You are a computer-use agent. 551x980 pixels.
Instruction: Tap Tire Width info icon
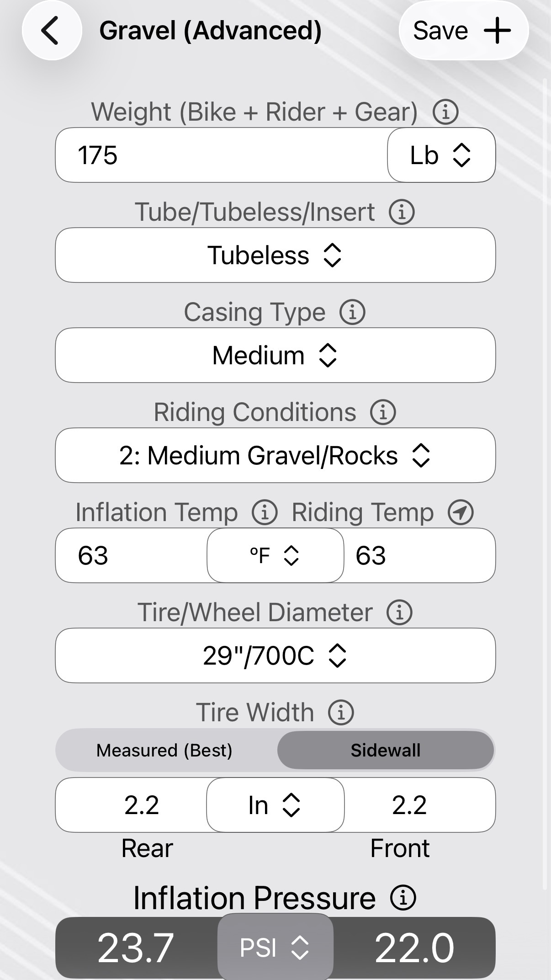click(341, 713)
